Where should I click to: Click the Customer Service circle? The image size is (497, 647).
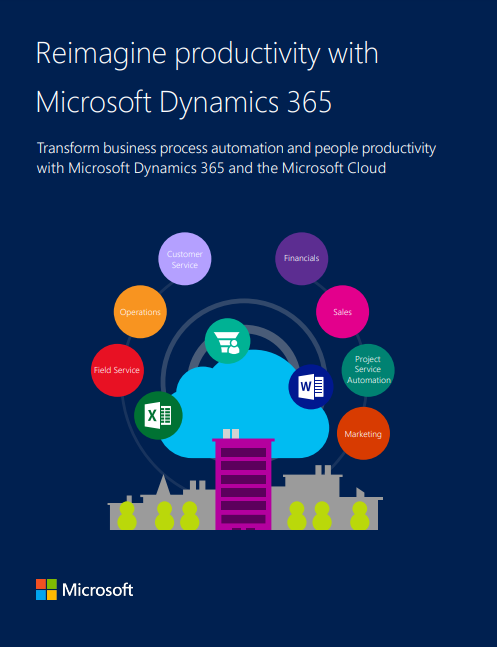click(x=185, y=259)
